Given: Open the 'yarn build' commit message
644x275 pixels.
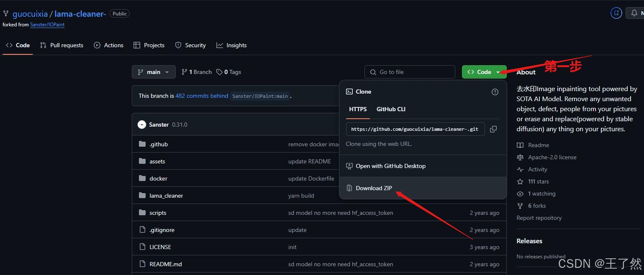Looking at the screenshot, I should click(301, 196).
